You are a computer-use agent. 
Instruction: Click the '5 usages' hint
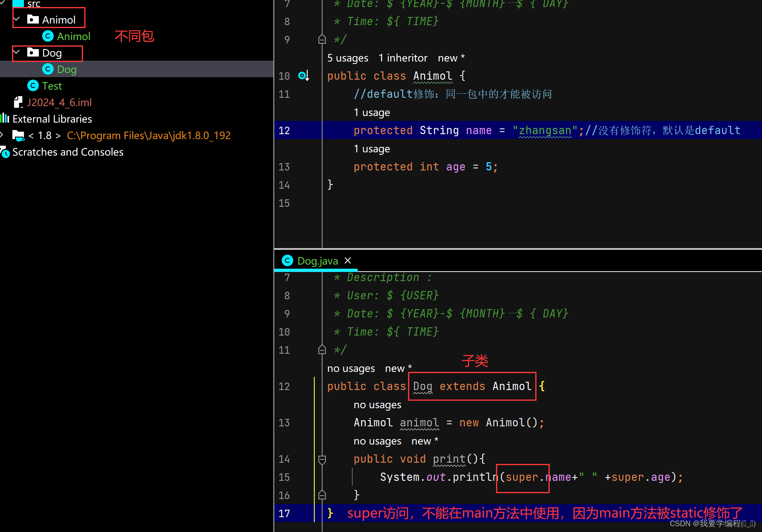tap(347, 58)
